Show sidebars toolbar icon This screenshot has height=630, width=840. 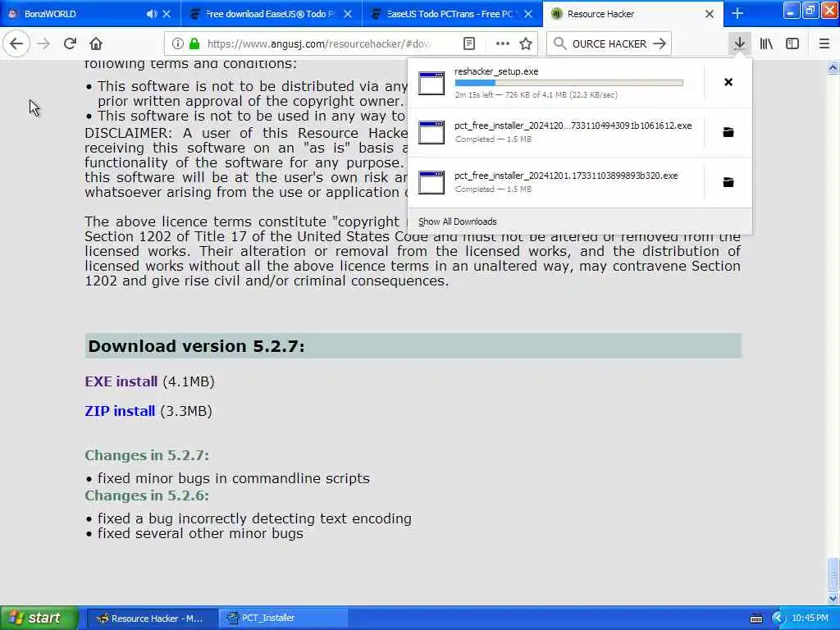click(x=792, y=43)
